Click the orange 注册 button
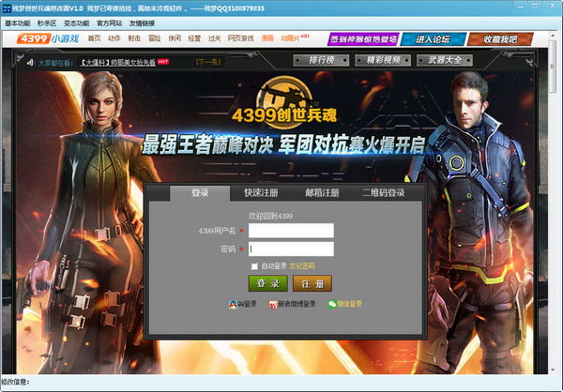The height and width of the screenshot is (392, 563). click(312, 283)
